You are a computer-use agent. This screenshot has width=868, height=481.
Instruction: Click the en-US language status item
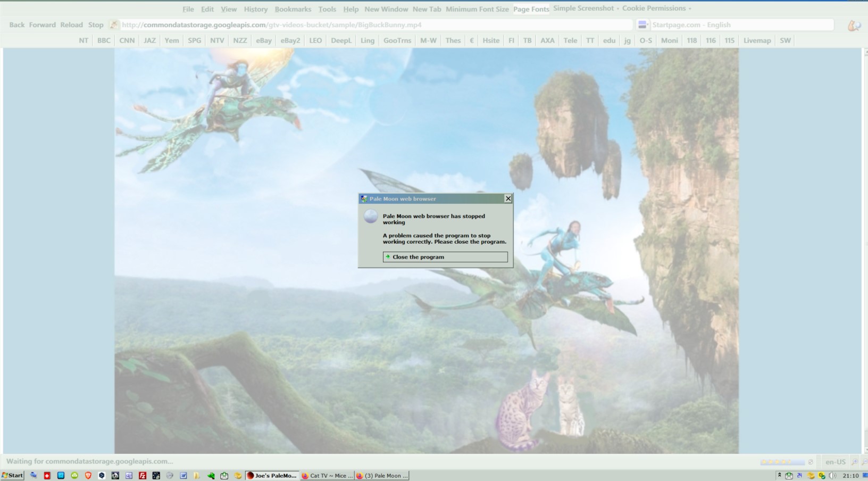click(x=836, y=462)
